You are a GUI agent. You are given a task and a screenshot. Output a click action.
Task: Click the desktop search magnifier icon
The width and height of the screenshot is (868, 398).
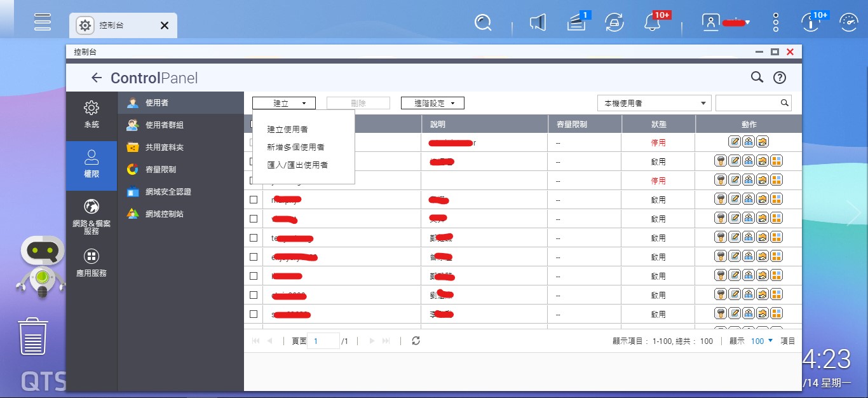[x=483, y=23]
